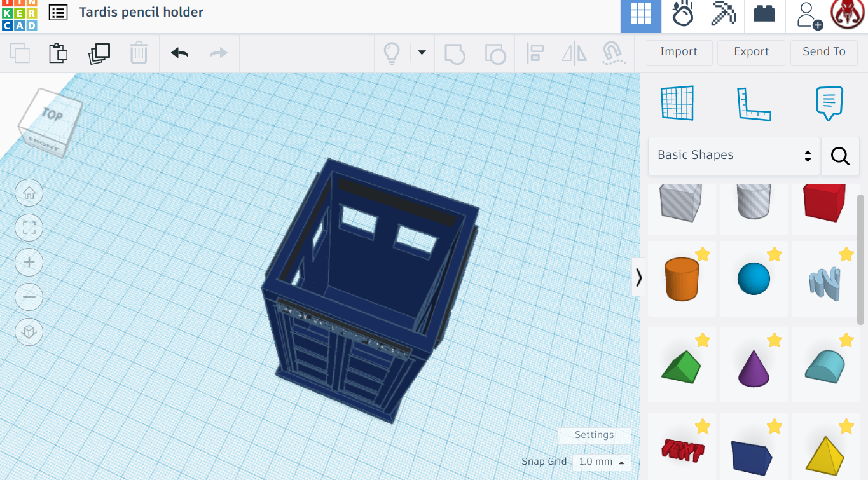This screenshot has height=480, width=868.
Task: Pick the Scribble shape
Action: (x=825, y=283)
